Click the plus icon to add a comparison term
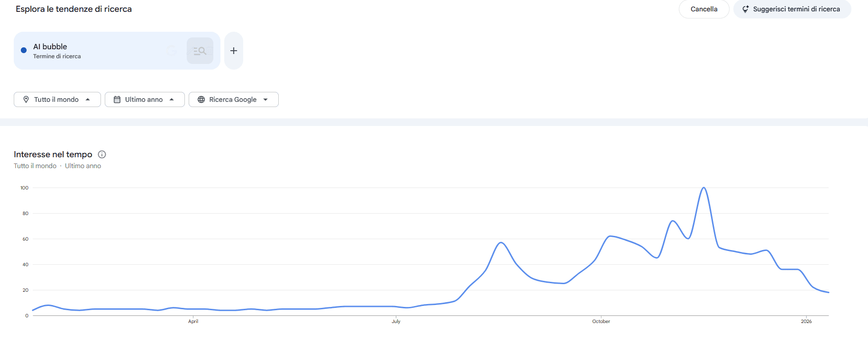Viewport: 868px width, 350px height. 234,51
